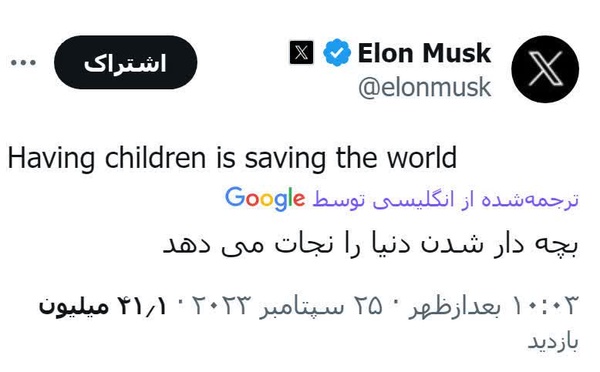Click the blue verified checkmark badge
600x372 pixels.
coord(337,52)
